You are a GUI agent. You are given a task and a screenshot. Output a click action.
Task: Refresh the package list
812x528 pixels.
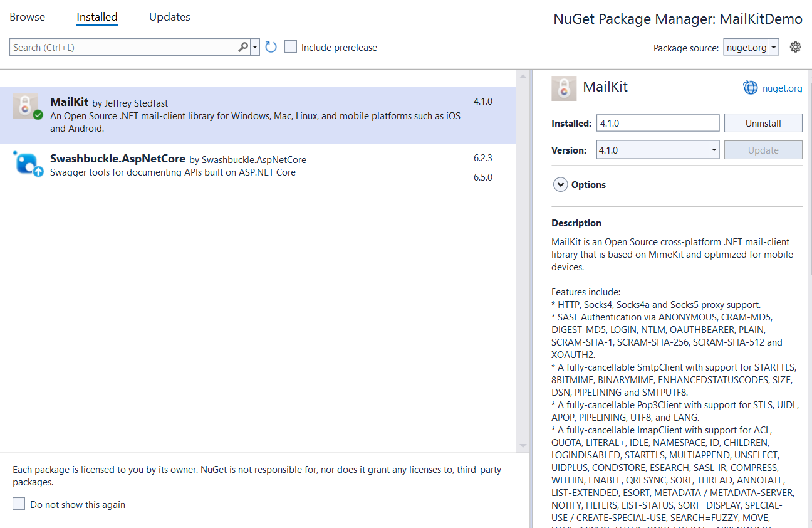[271, 47]
